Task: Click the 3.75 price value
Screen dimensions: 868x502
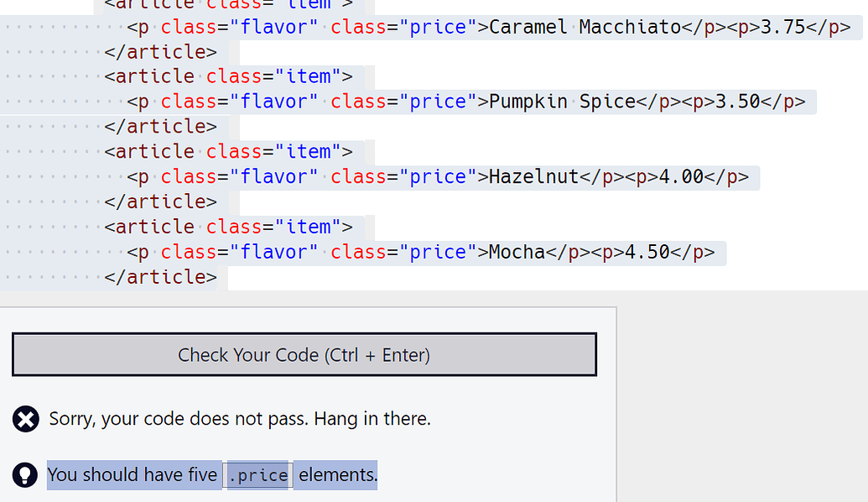Action: (782, 27)
